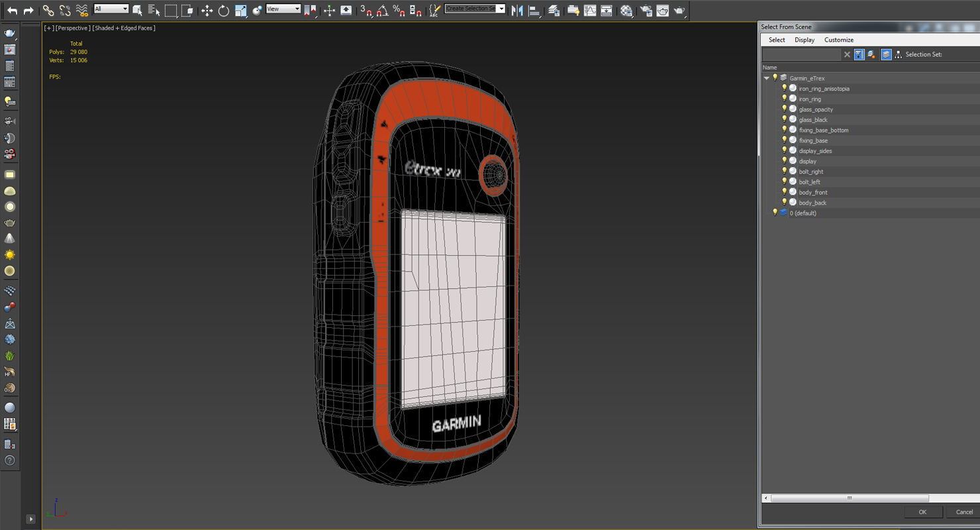The height and width of the screenshot is (530, 980).
Task: Toggle the Percent Snap button
Action: (x=399, y=11)
